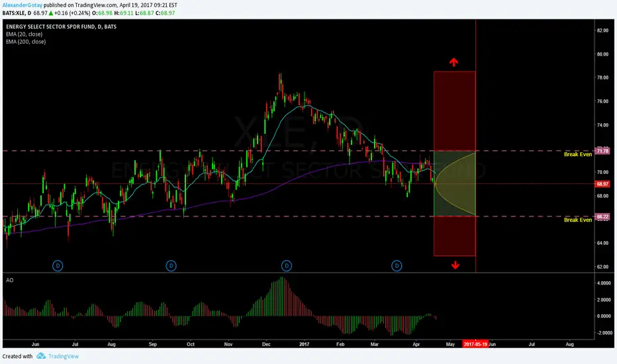Click the Feb label on time axis
The height and width of the screenshot is (364, 617).
(340, 344)
